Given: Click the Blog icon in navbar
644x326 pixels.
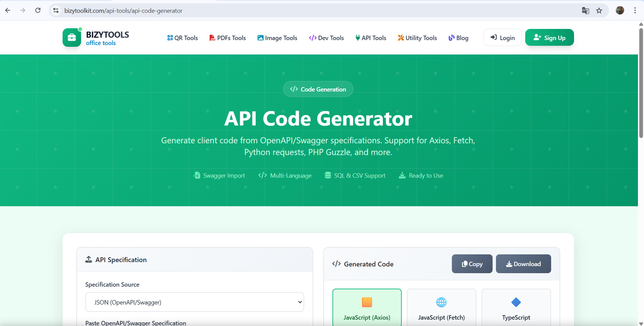Looking at the screenshot, I should pos(452,38).
